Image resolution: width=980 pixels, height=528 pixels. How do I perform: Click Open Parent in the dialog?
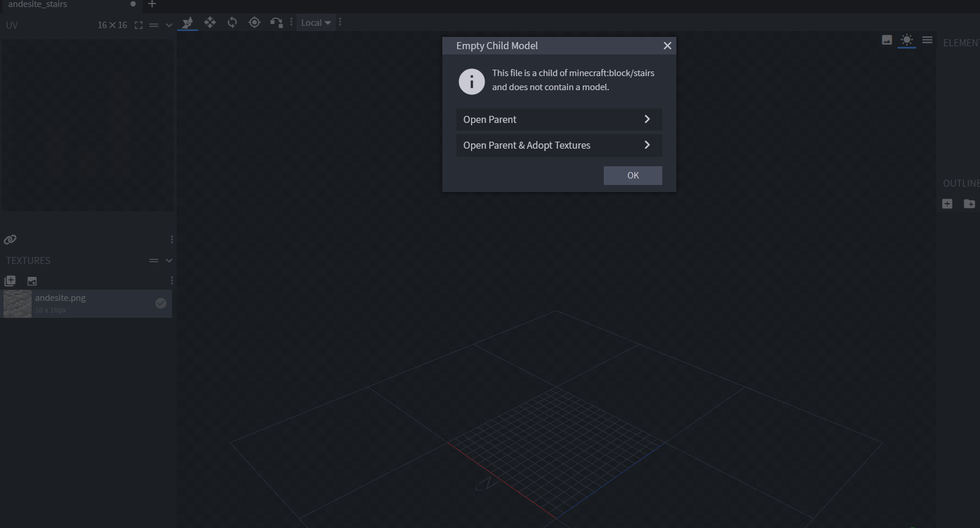[559, 119]
